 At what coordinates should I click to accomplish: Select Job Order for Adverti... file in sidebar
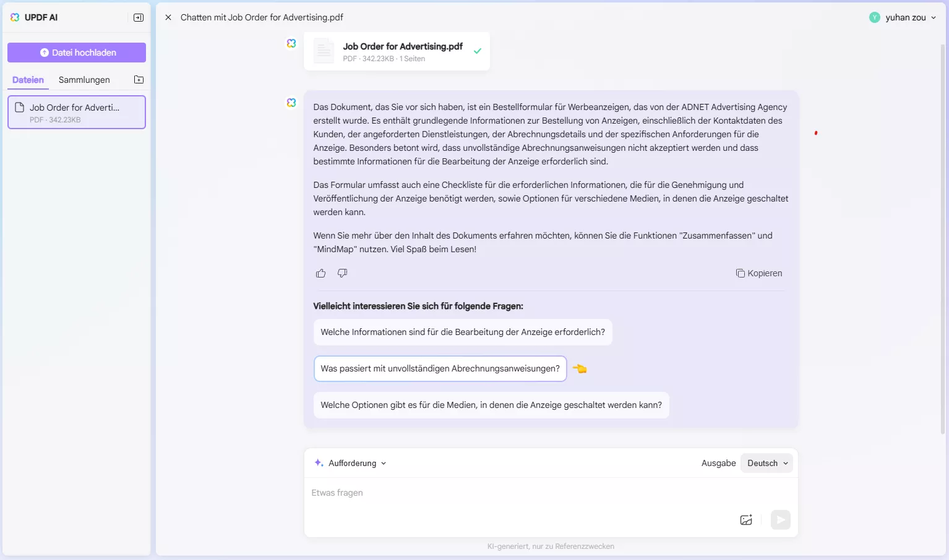(77, 112)
